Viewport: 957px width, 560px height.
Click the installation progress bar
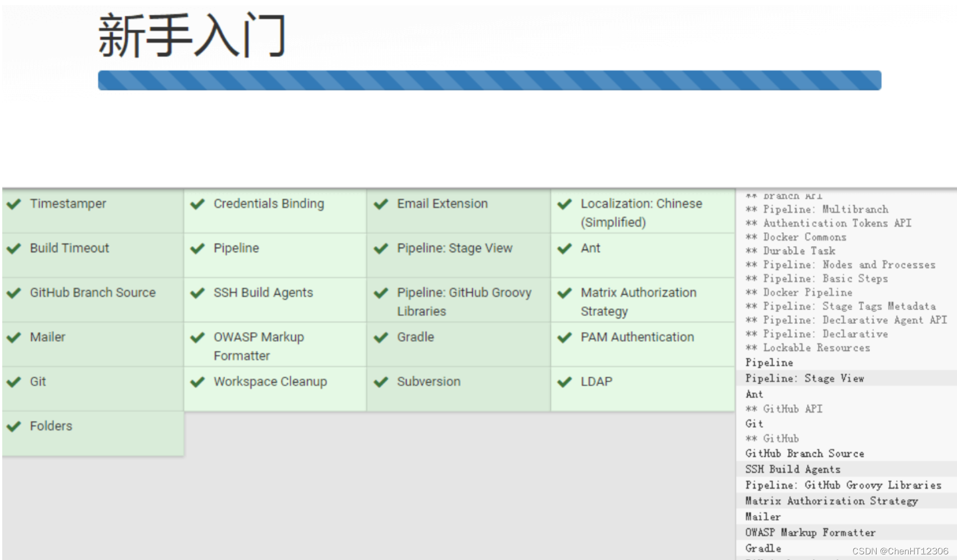[489, 80]
